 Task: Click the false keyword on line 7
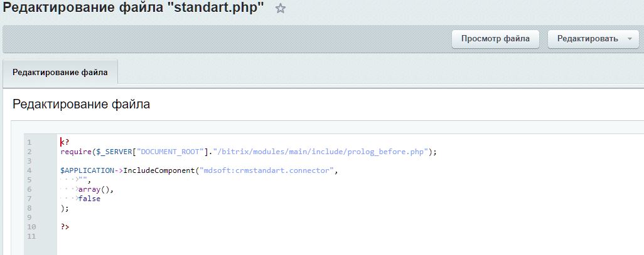pos(89,199)
